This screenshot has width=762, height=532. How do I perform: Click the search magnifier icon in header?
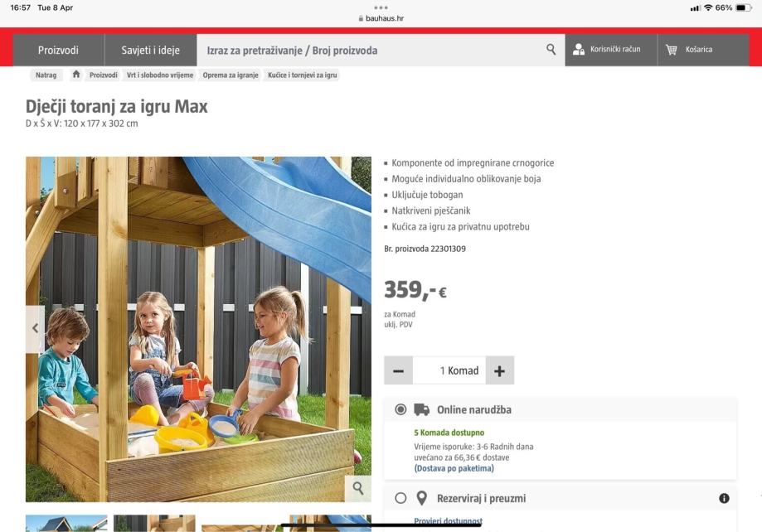551,49
